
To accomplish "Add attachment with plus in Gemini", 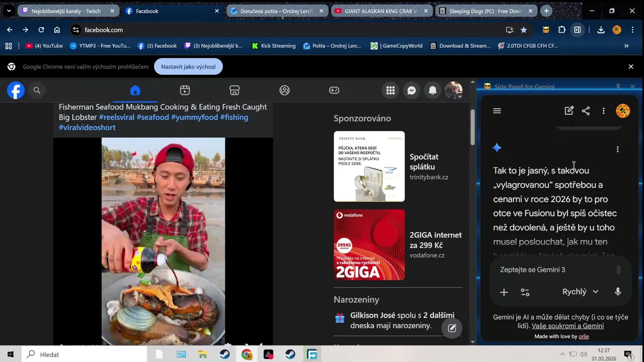I will click(x=504, y=292).
